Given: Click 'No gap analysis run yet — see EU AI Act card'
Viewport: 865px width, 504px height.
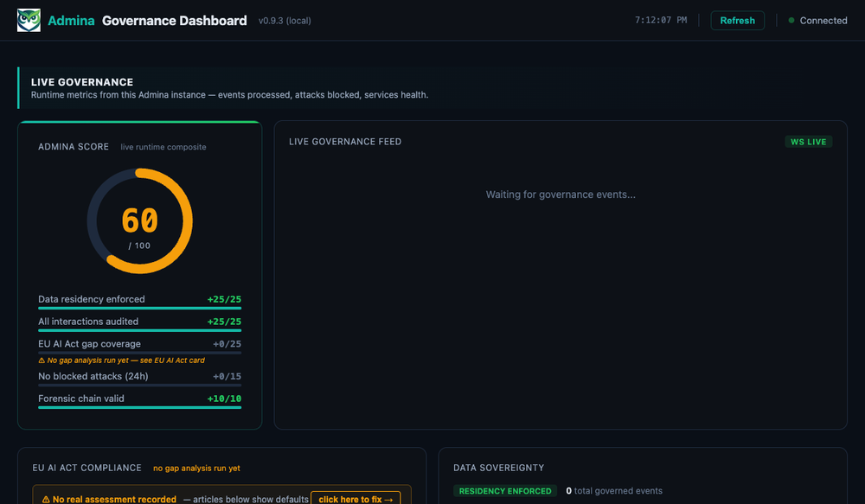Looking at the screenshot, I should pos(125,360).
